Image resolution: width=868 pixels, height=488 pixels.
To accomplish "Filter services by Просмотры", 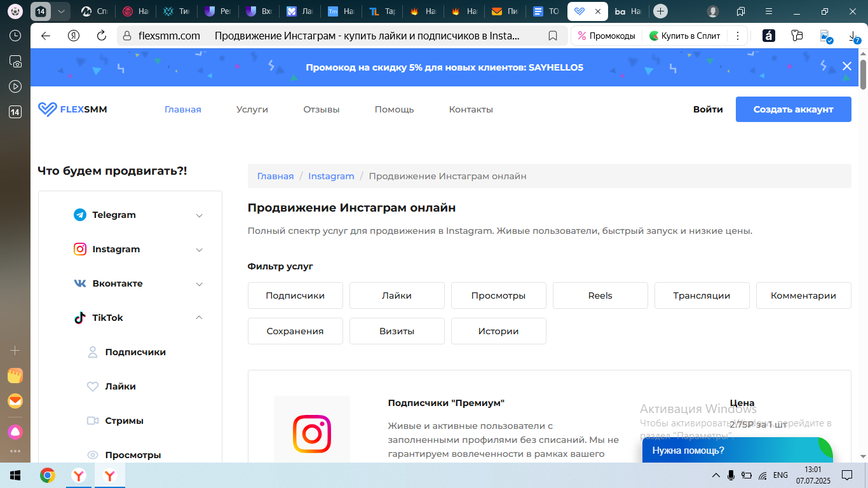I will coord(499,295).
